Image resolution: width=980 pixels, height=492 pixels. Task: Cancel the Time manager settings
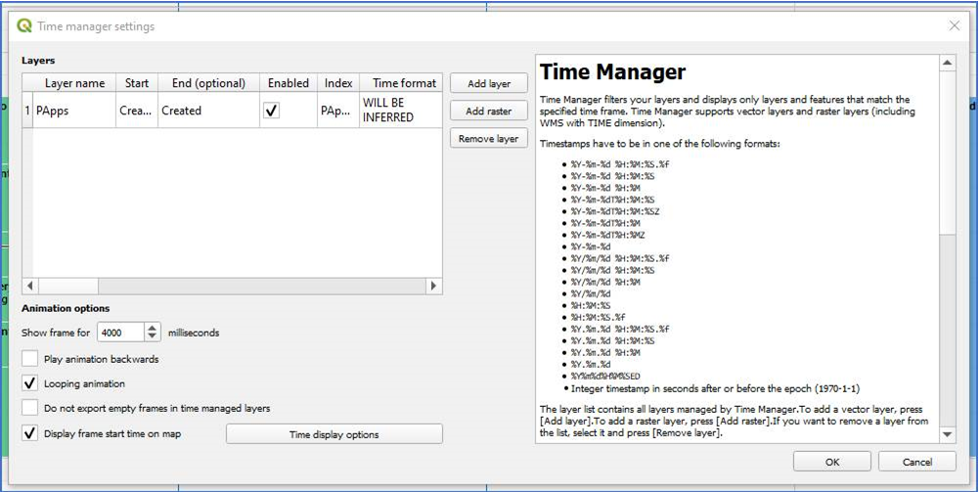coord(916,462)
